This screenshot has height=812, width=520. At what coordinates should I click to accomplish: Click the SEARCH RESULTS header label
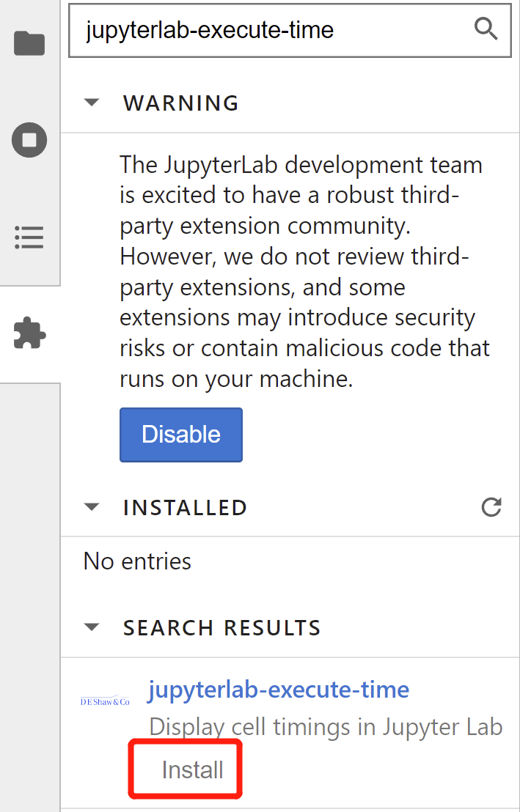pyautogui.click(x=221, y=627)
